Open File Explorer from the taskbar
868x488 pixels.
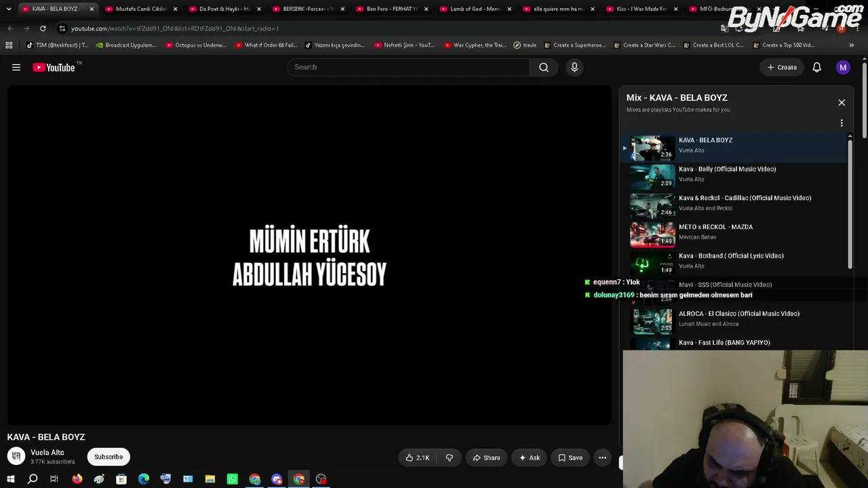tap(210, 479)
